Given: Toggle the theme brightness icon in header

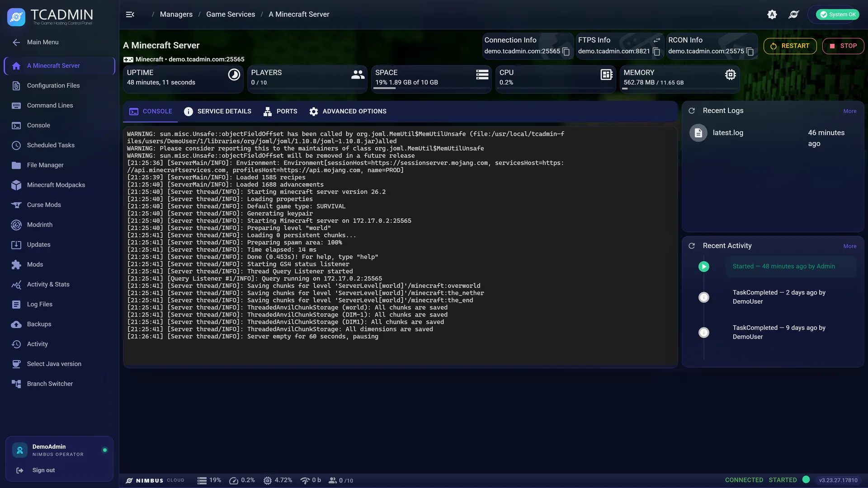Looking at the screenshot, I should (x=772, y=14).
